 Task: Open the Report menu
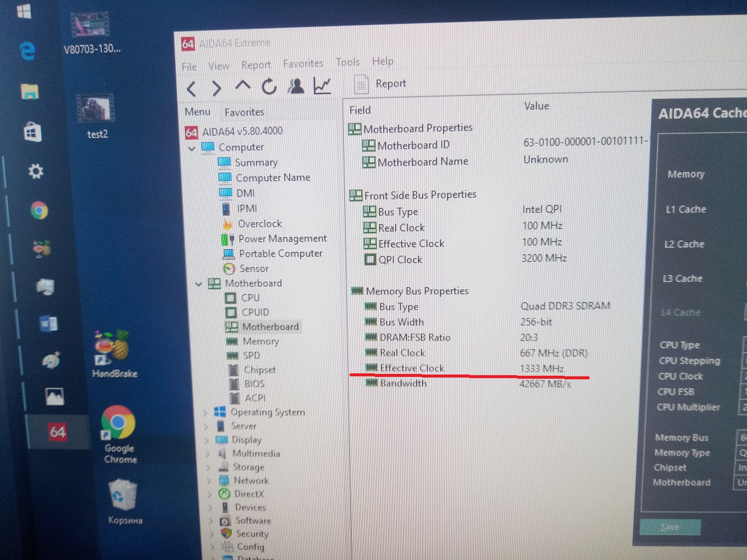click(256, 65)
